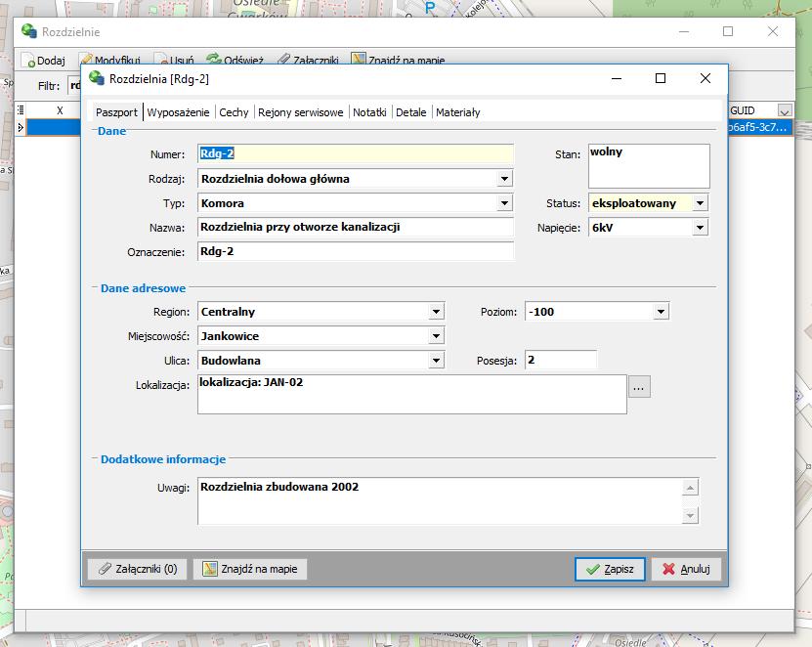812x647 pixels.
Task: Click the Nazwa text field
Action: coord(356,227)
